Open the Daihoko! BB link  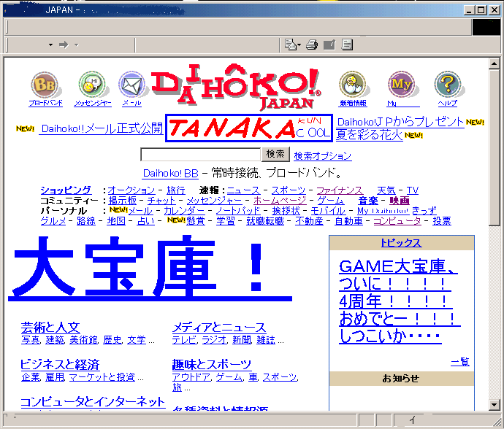click(170, 173)
